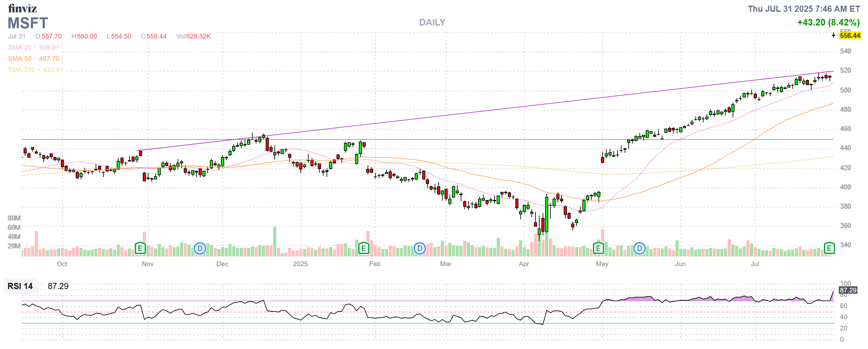Screen dimensions: 868x349
Task: Click the May dividend D marker
Action: [x=639, y=249]
